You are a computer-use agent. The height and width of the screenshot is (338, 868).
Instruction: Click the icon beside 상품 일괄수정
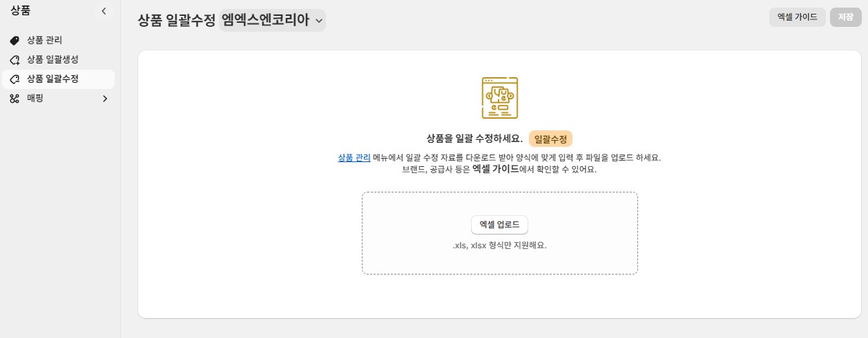(15, 79)
